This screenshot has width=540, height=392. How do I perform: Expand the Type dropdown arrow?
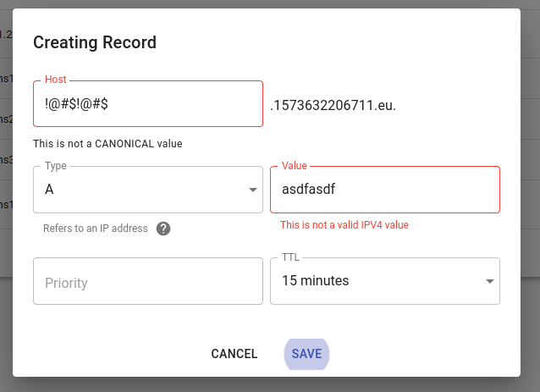coord(253,190)
